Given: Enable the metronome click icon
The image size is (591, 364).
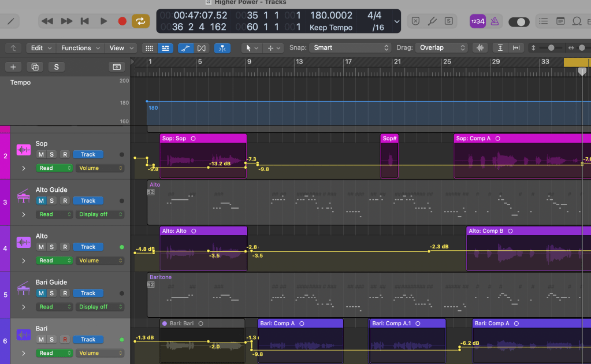Looking at the screenshot, I should (495, 21).
